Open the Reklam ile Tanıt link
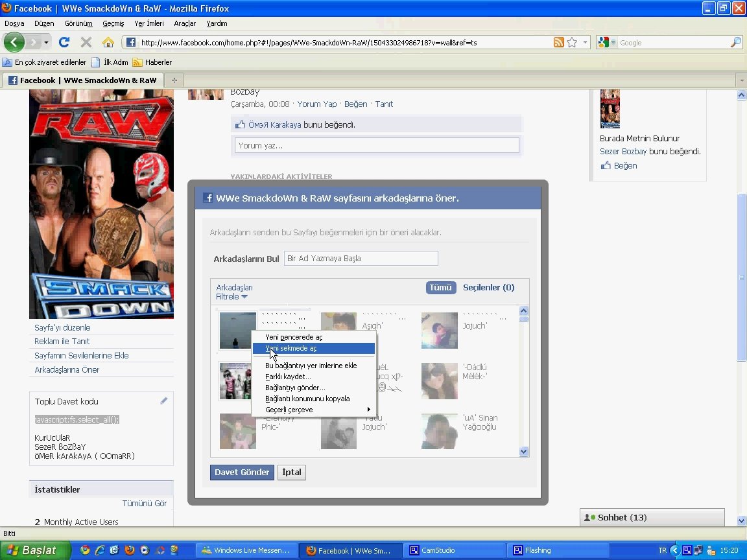This screenshot has width=747, height=560. [62, 342]
